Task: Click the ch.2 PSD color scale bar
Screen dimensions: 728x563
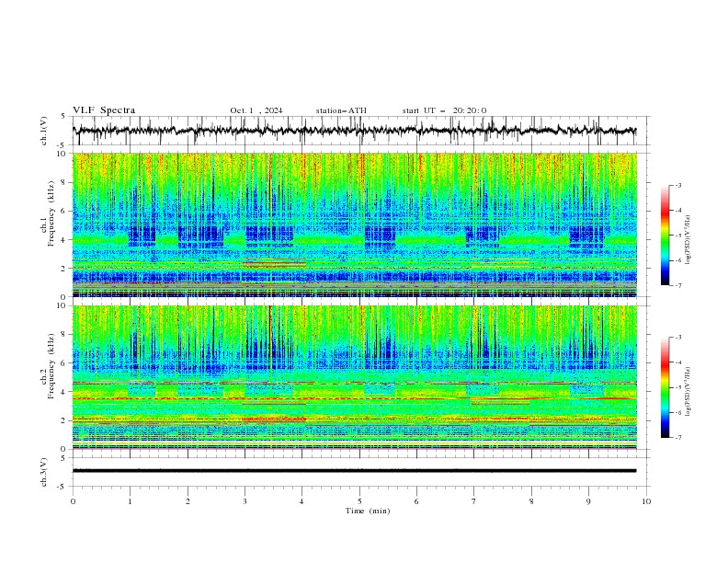Action: pos(665,387)
